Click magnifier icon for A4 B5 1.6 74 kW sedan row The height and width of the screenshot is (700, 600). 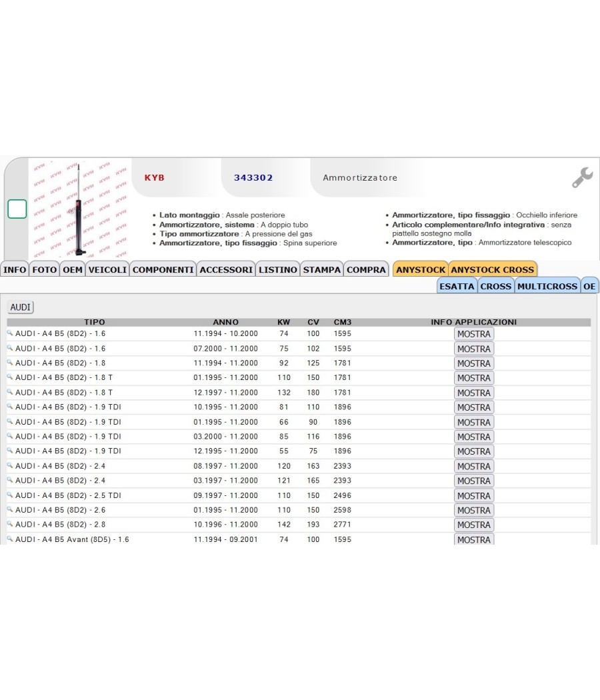10,333
